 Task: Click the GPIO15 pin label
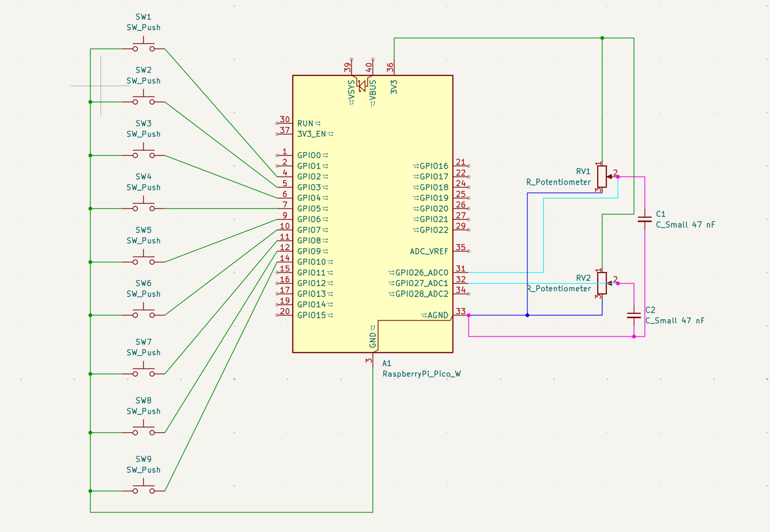tap(311, 315)
